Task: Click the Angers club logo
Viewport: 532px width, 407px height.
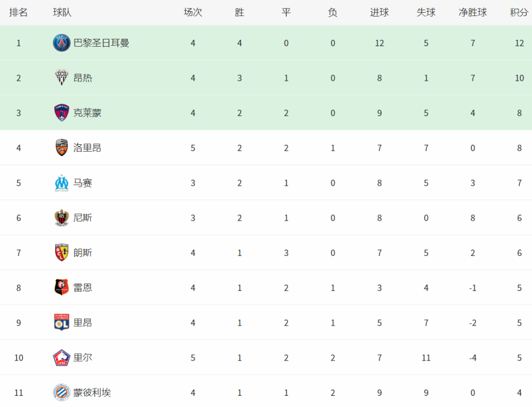Action: 62,78
